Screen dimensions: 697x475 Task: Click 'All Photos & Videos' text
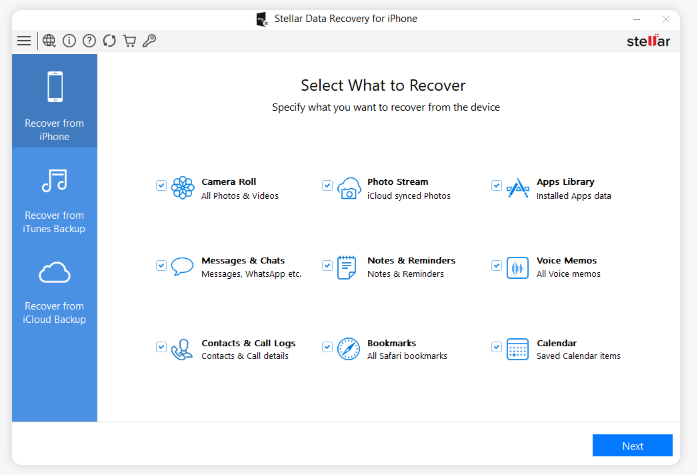(240, 196)
